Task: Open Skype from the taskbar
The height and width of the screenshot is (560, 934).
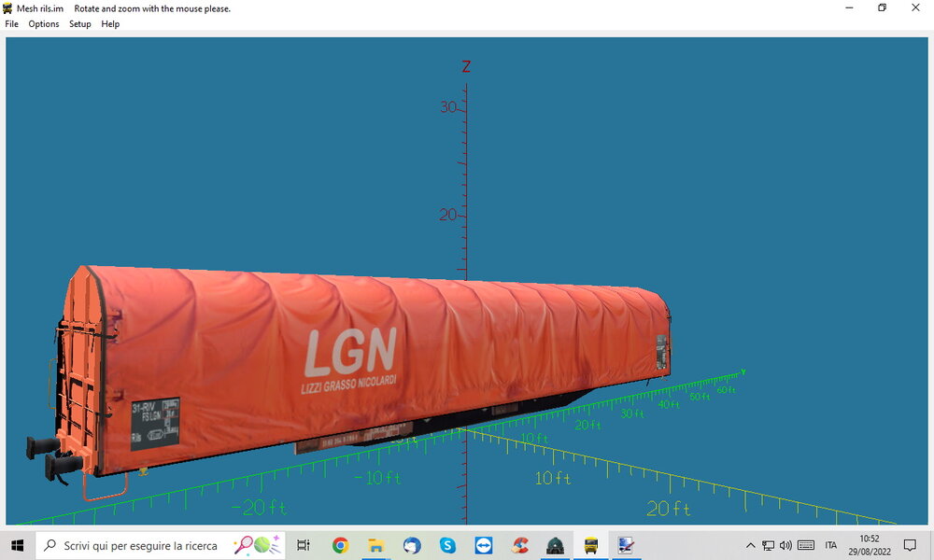Action: click(x=447, y=545)
